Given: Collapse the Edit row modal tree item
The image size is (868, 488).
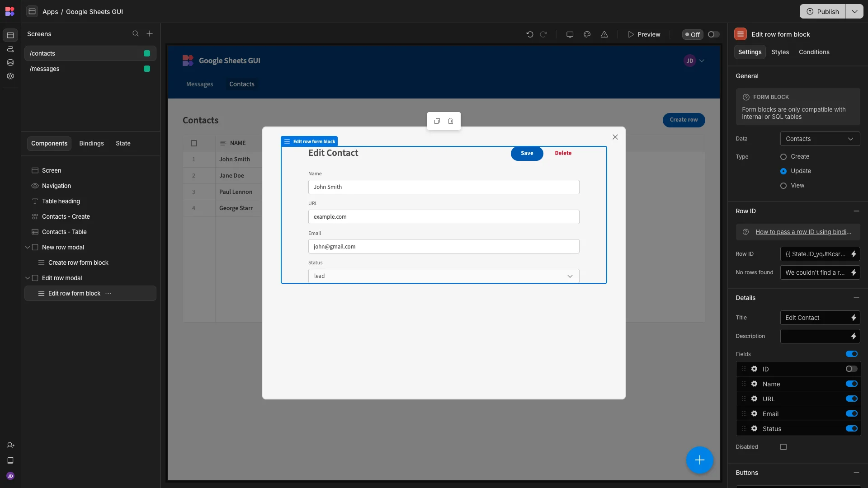Looking at the screenshot, I should tap(28, 278).
